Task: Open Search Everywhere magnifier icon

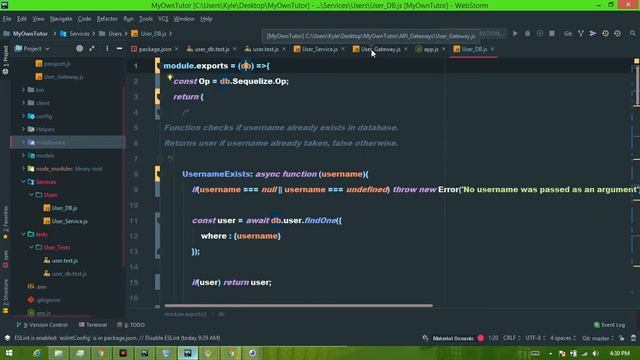Action: pyautogui.click(x=632, y=33)
